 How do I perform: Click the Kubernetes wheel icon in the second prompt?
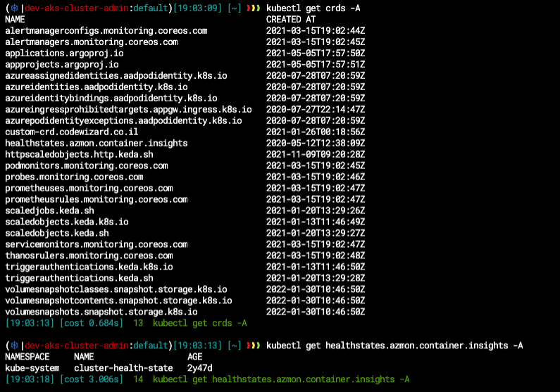click(15, 346)
